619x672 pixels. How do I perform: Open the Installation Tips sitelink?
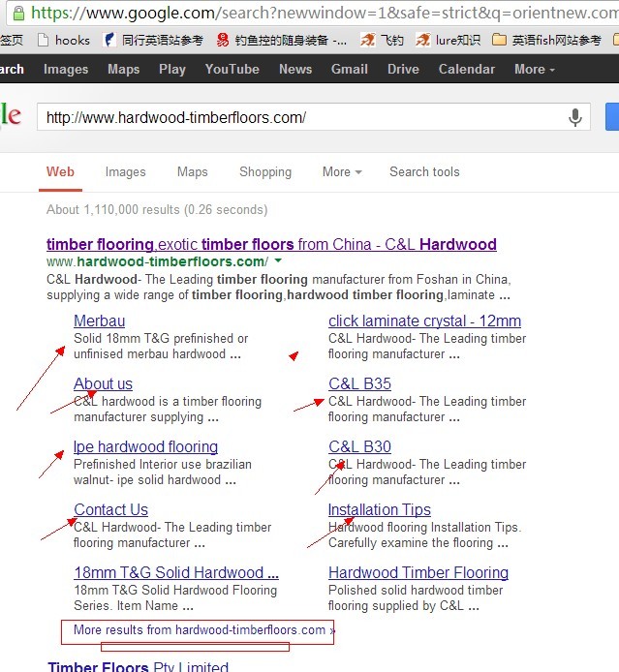[380, 509]
